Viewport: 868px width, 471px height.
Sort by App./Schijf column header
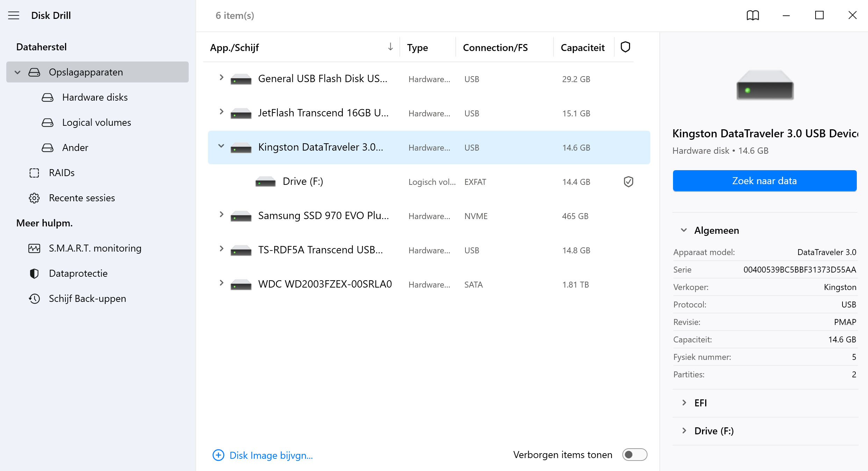(234, 48)
